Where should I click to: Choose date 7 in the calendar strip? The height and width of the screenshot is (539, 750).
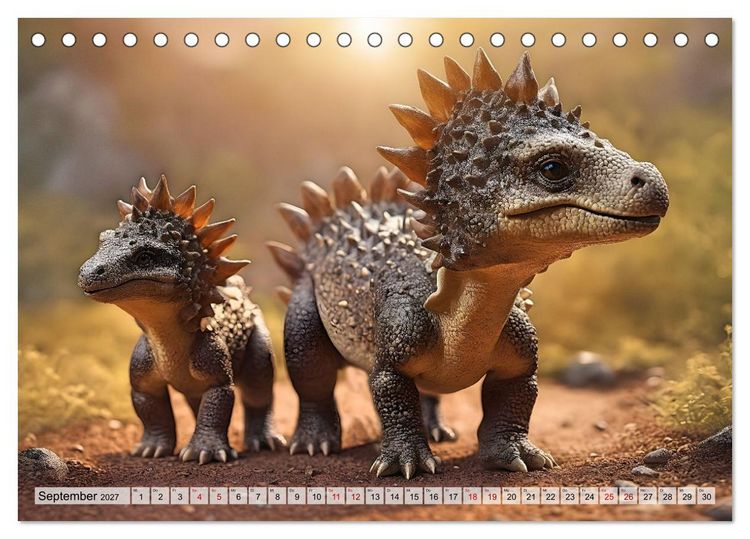(x=258, y=496)
